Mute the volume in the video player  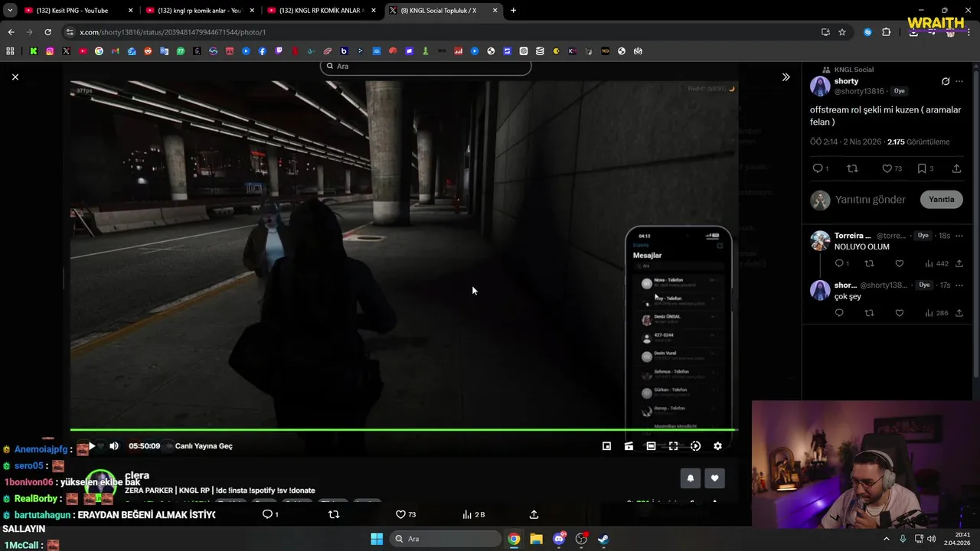(x=114, y=446)
